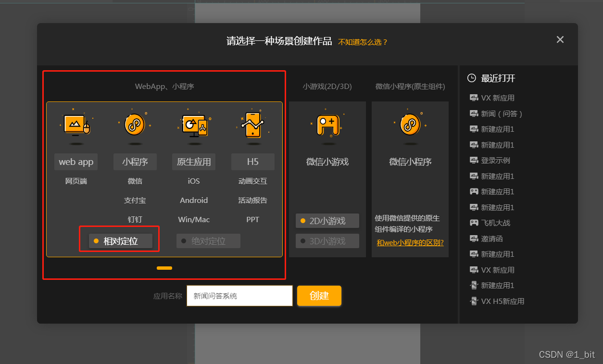Click the 钉钉 text
Screen dimensions: 603x364
tap(135, 220)
